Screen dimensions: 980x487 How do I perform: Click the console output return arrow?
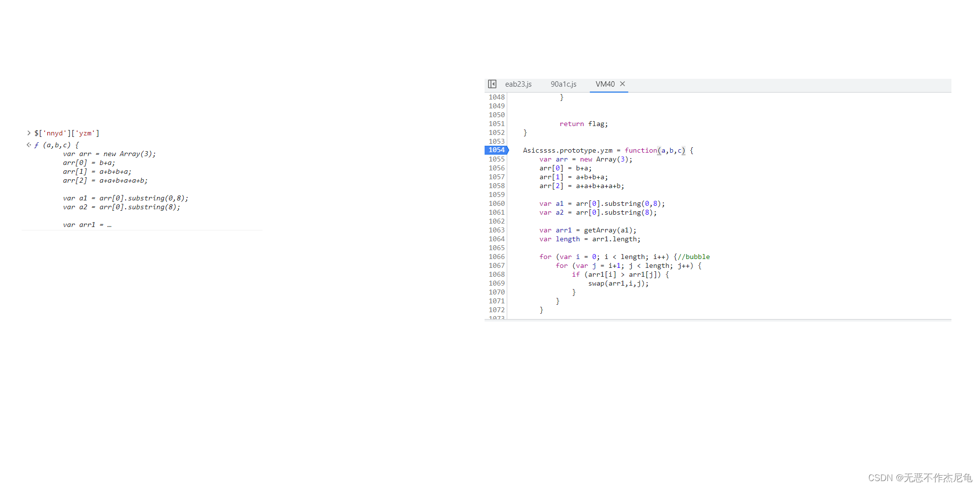click(x=29, y=145)
